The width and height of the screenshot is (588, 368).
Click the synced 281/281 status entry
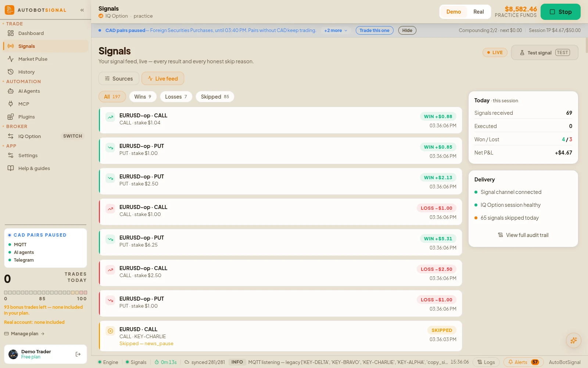tap(205, 362)
